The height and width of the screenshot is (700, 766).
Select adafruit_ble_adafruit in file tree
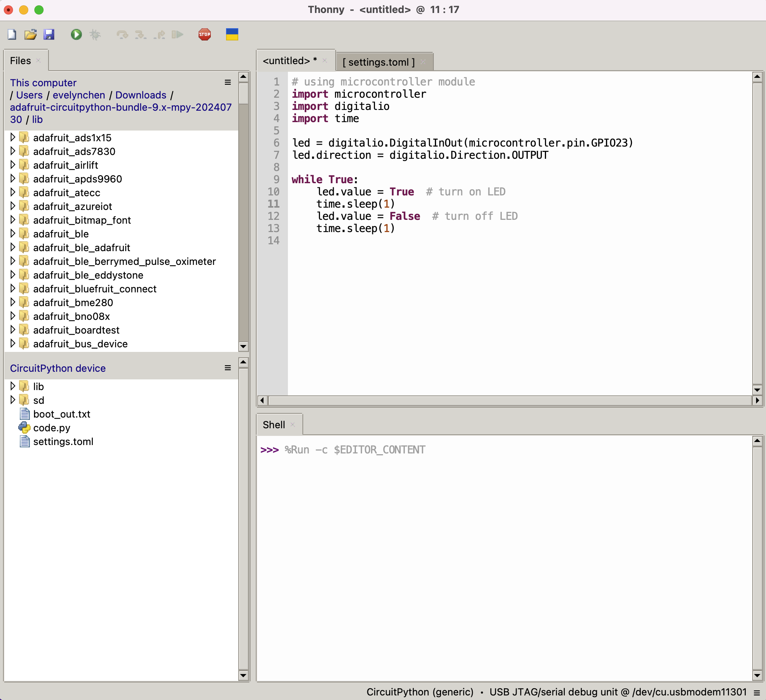(82, 248)
